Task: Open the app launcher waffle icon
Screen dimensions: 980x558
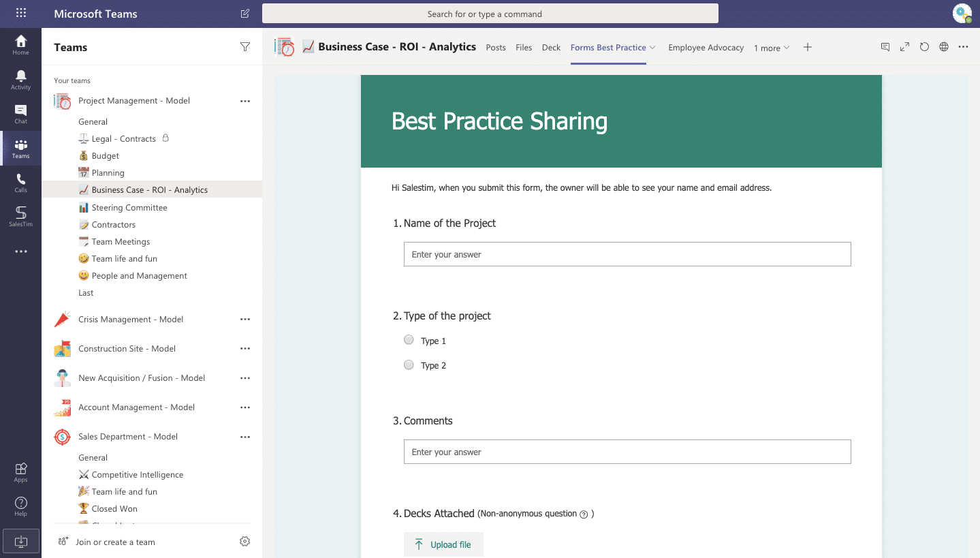Action: tap(20, 13)
